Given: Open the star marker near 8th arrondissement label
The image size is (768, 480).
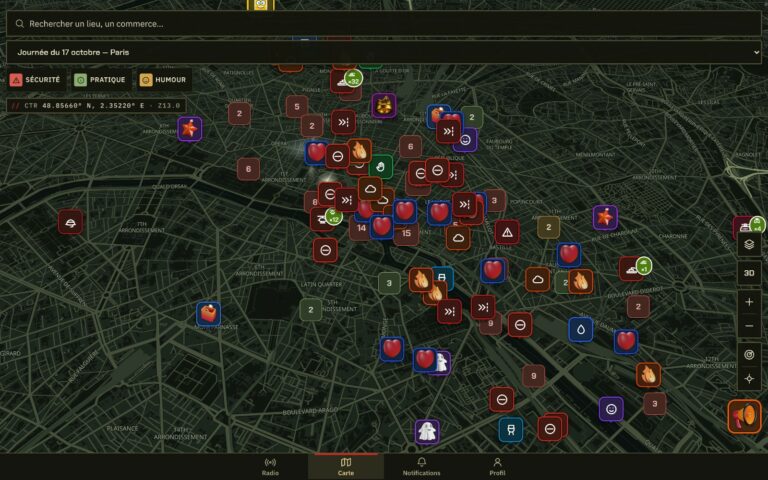Looking at the screenshot, I should pos(190,129).
